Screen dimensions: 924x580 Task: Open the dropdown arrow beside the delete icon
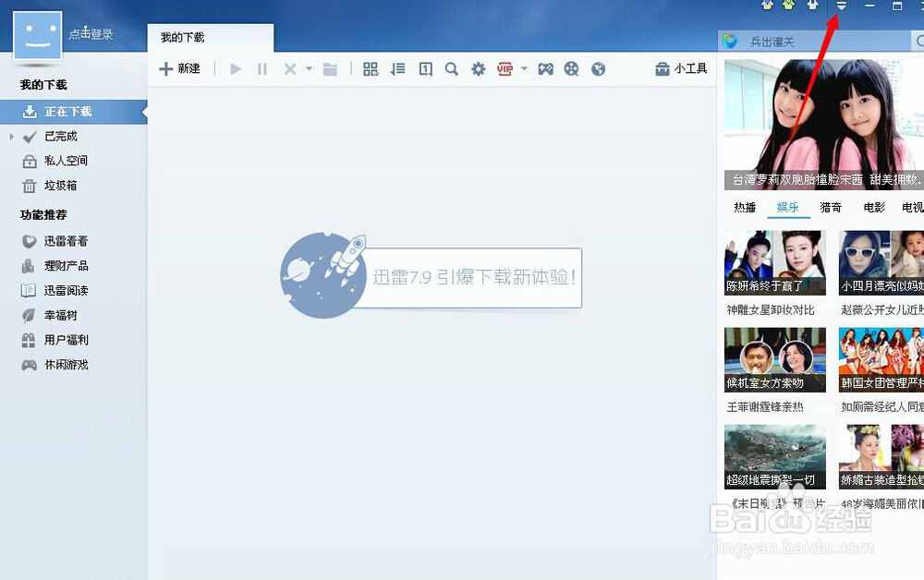pyautogui.click(x=309, y=69)
